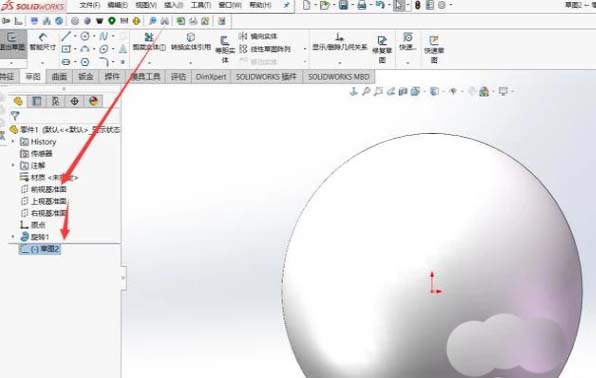Select the Spline sketch tool
This screenshot has height=378, width=596.
point(103,37)
